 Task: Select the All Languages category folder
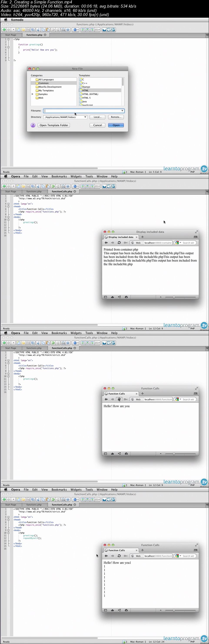(46, 79)
